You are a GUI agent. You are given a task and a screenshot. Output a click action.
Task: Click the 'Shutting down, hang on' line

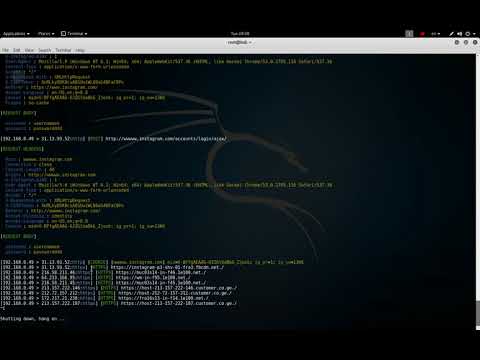[32, 319]
